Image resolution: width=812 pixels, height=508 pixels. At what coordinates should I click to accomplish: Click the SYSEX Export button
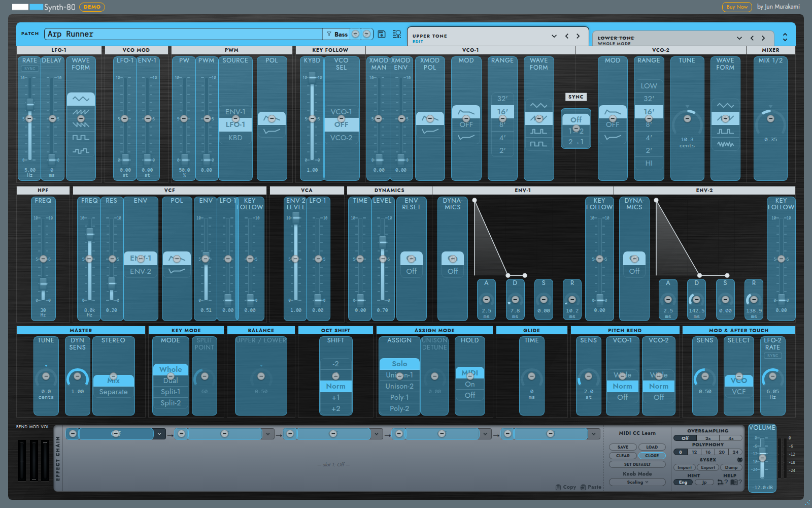pos(708,467)
